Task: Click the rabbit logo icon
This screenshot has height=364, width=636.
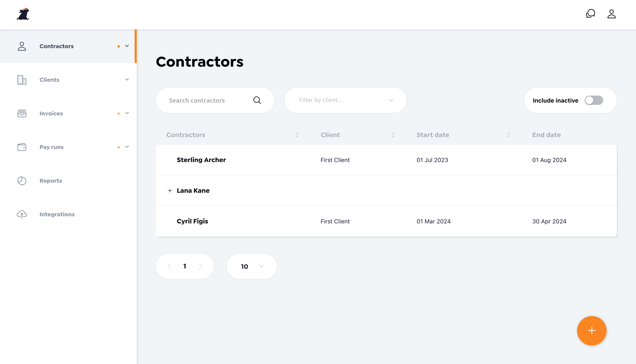Action: [x=23, y=14]
